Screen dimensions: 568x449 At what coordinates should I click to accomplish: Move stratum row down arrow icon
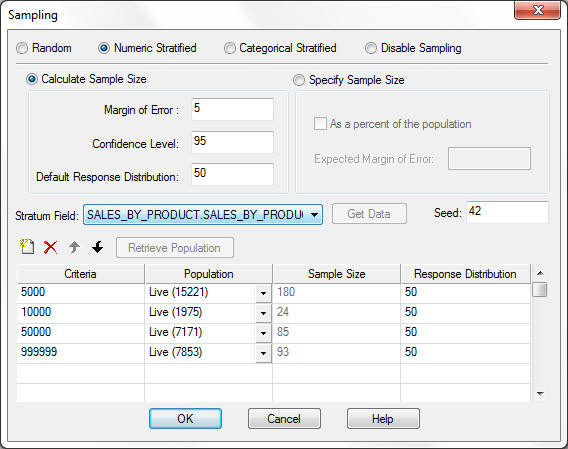pyautogui.click(x=97, y=247)
